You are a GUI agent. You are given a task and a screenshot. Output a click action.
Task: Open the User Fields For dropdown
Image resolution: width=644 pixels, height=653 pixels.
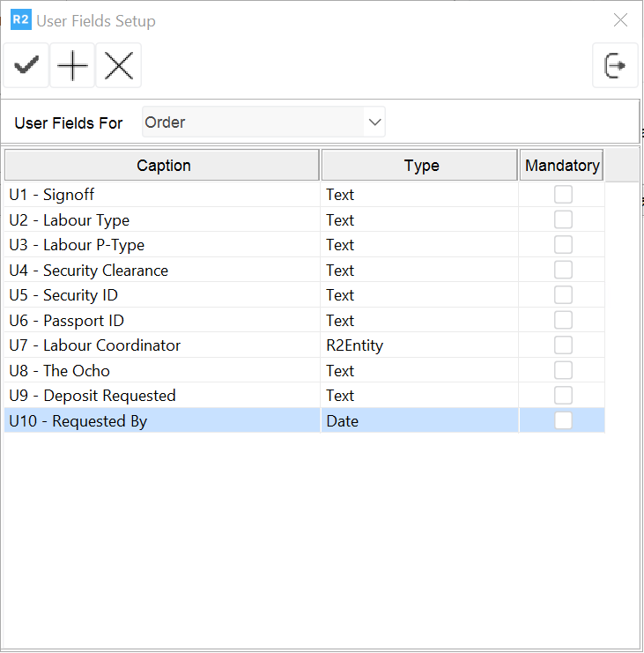pyautogui.click(x=375, y=122)
